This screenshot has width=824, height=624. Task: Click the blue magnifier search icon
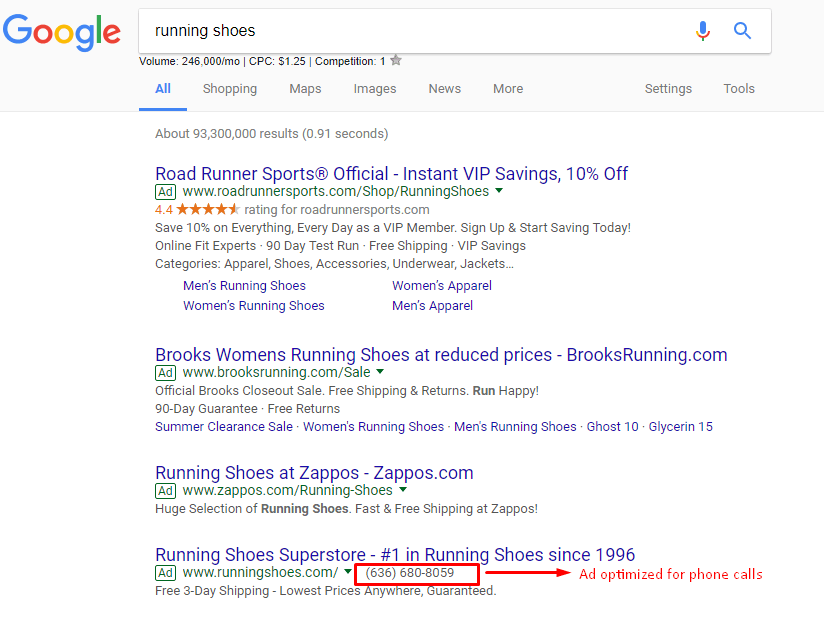tap(742, 30)
